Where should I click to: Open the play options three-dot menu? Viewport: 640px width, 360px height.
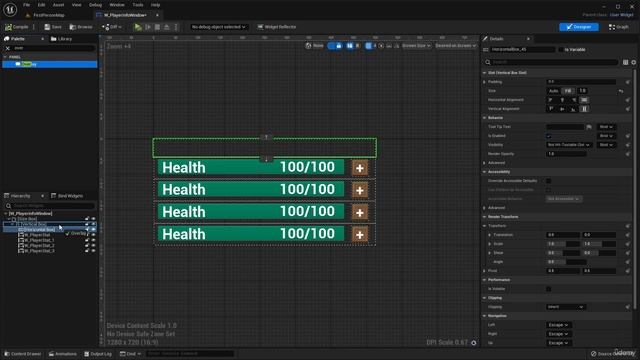pyautogui.click(x=176, y=27)
